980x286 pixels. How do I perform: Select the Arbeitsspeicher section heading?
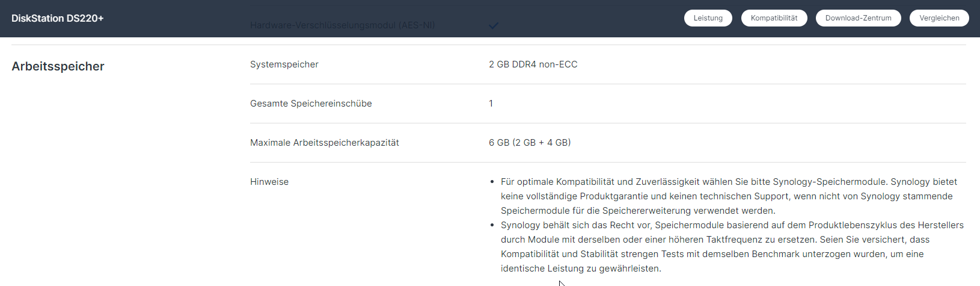tap(58, 66)
